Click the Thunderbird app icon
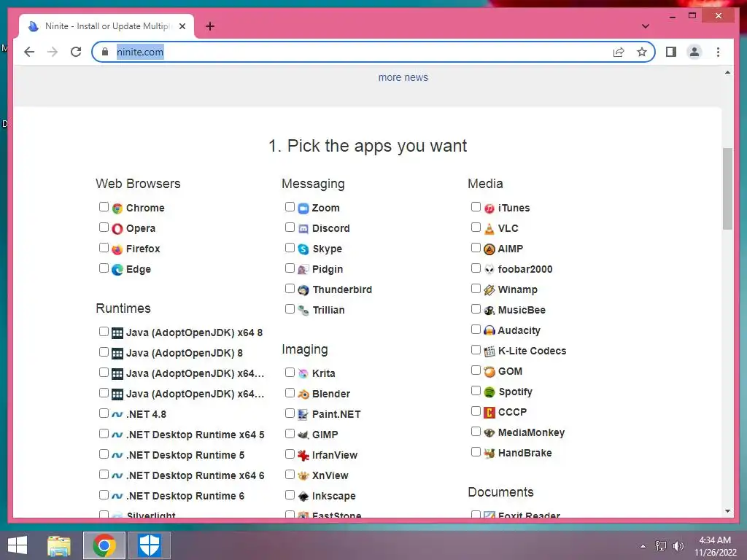The height and width of the screenshot is (560, 747). pos(303,290)
